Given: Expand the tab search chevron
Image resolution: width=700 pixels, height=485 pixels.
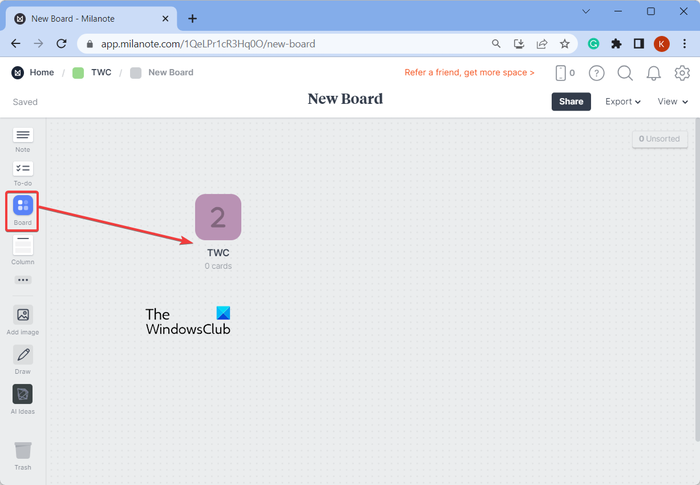Looking at the screenshot, I should pos(586,12).
